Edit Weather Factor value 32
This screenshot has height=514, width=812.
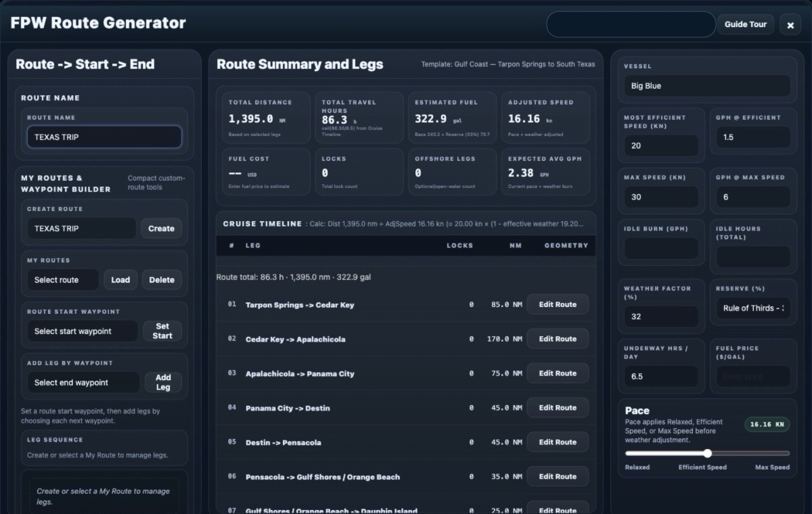[x=661, y=317]
